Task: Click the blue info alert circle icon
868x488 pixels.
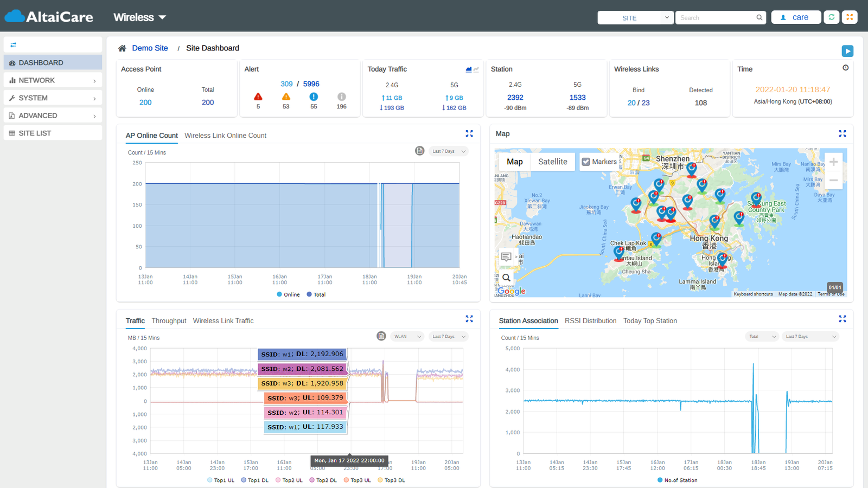Action: pos(314,97)
